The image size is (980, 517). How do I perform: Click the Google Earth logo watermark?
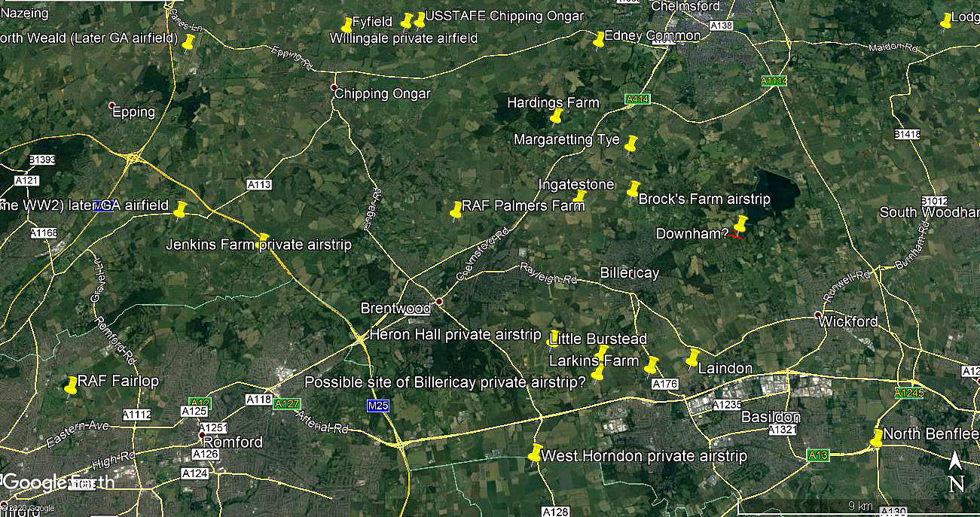tap(59, 482)
